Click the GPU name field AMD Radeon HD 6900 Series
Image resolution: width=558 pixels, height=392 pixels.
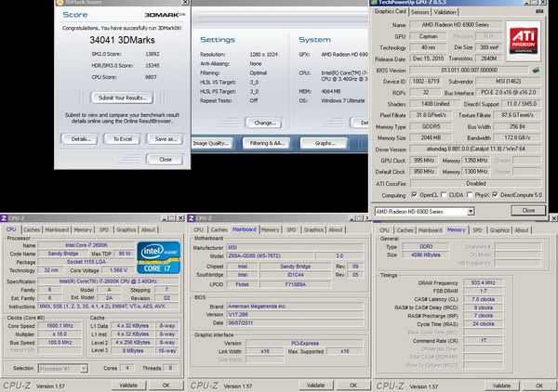click(455, 25)
